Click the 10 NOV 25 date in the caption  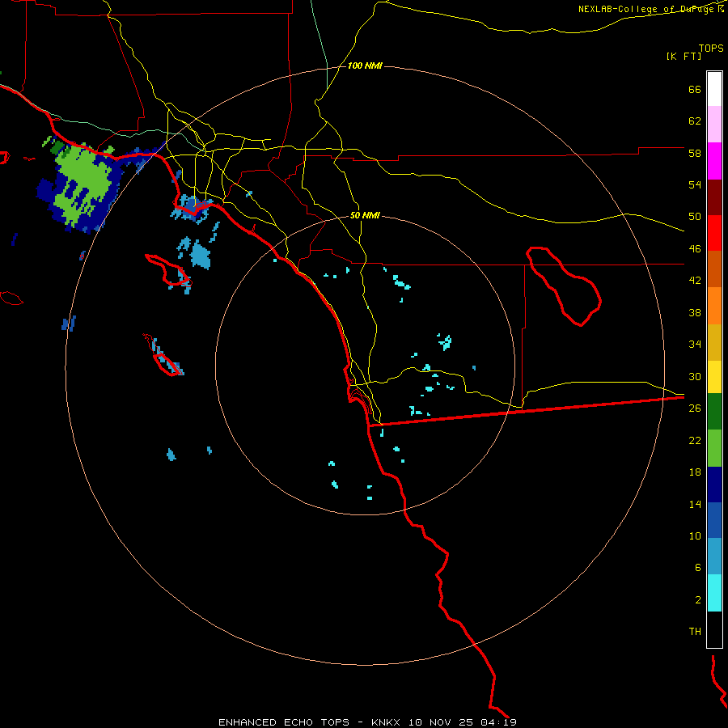441,722
